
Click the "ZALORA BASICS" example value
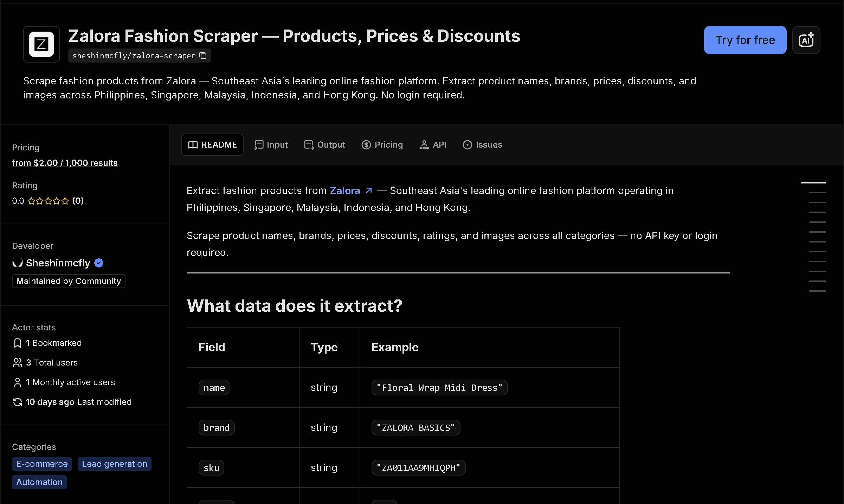pyautogui.click(x=416, y=428)
